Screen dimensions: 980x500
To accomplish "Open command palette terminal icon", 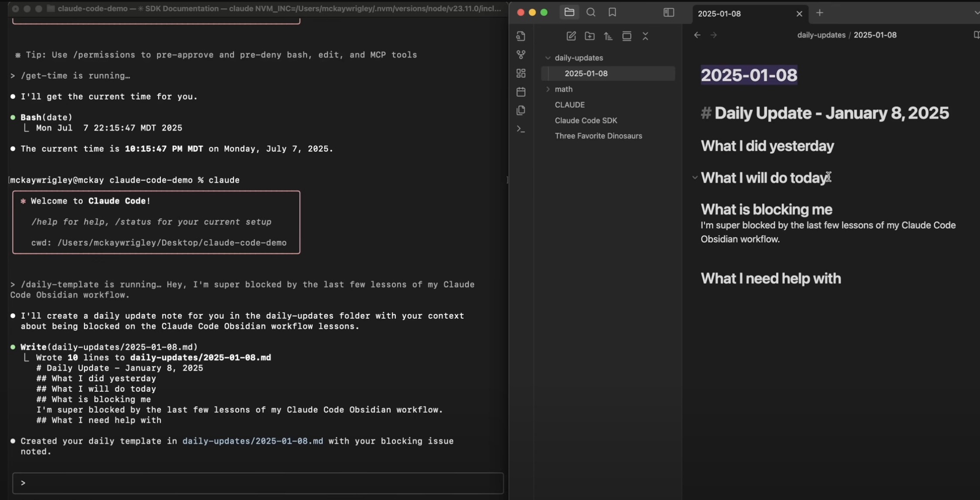I will pos(521,129).
